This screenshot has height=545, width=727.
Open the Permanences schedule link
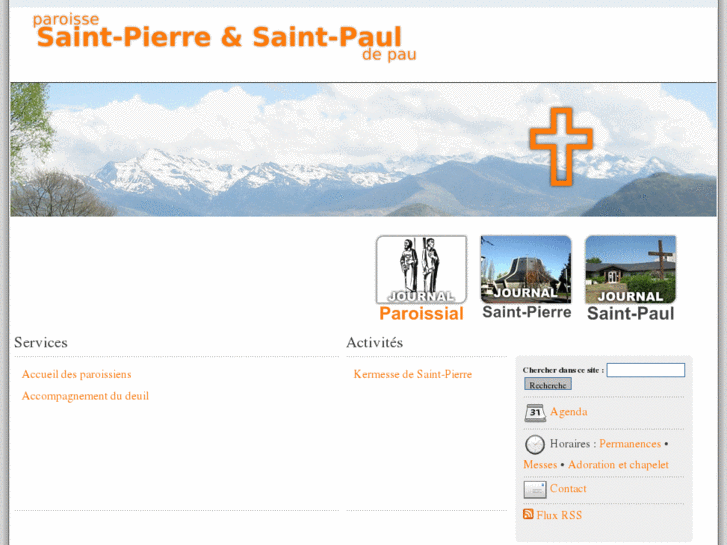[630, 444]
